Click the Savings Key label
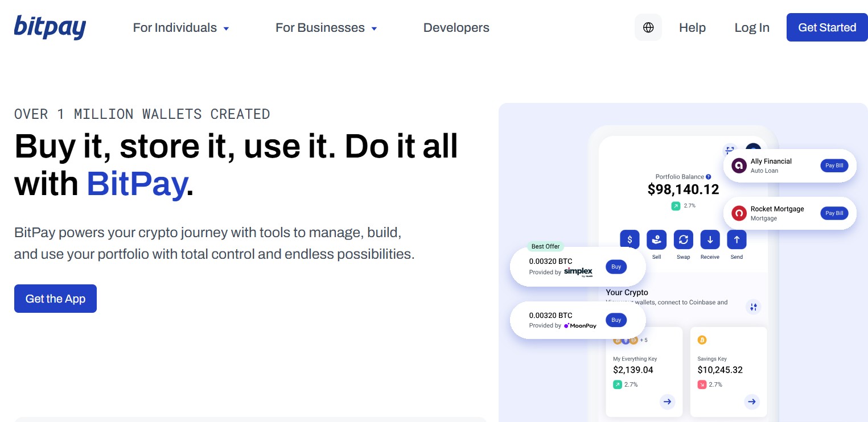This screenshot has height=422, width=868. coord(712,359)
